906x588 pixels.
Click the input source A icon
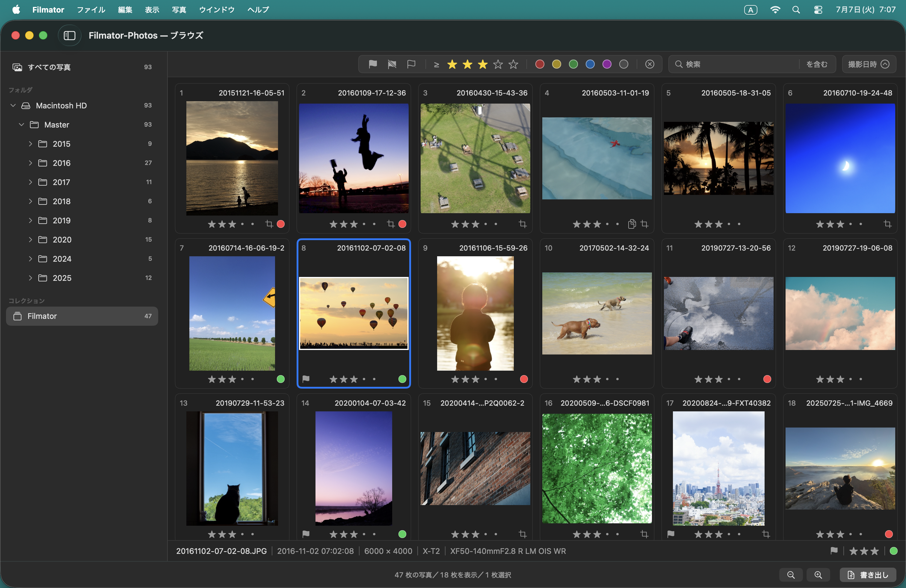[x=750, y=10]
